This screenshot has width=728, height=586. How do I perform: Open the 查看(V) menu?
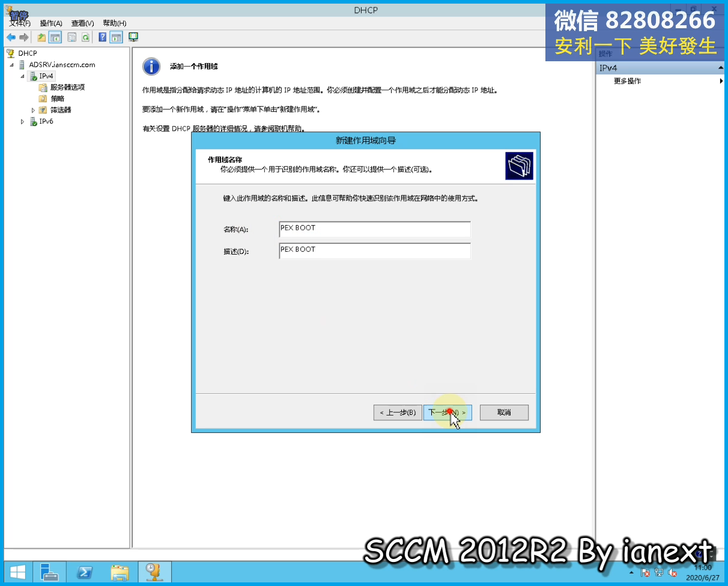(x=82, y=23)
